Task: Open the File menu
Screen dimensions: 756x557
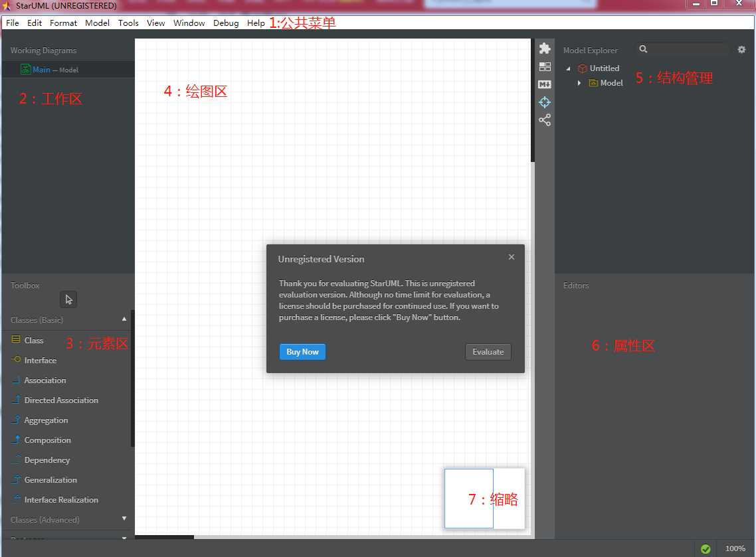Action: (x=13, y=23)
